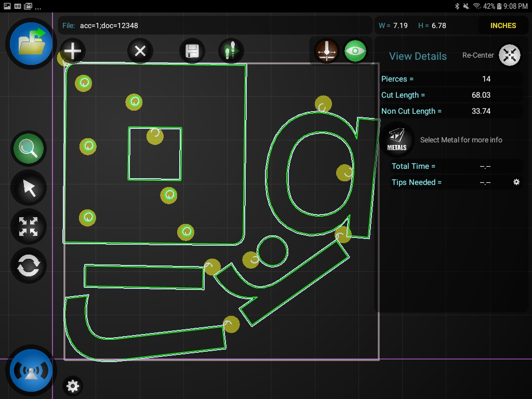Tap the fit-to-screen expand arrows icon
The image size is (532, 399).
pos(29,227)
